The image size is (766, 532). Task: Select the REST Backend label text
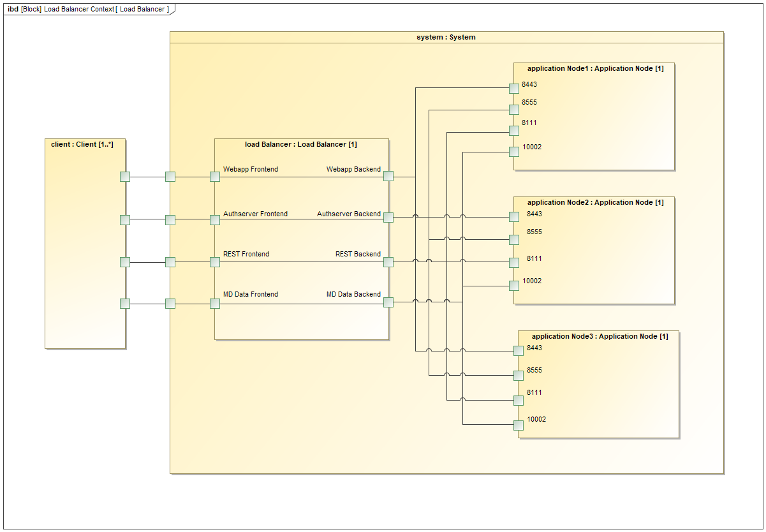pos(358,255)
